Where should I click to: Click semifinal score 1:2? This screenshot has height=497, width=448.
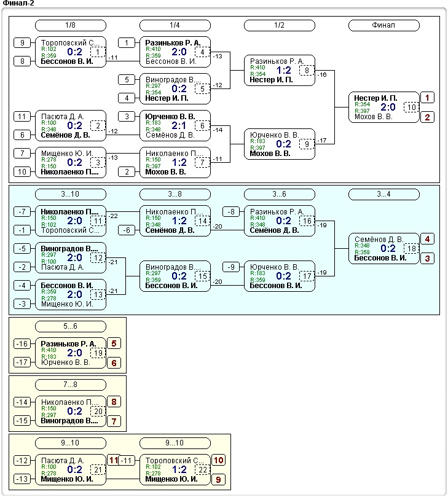coord(283,71)
